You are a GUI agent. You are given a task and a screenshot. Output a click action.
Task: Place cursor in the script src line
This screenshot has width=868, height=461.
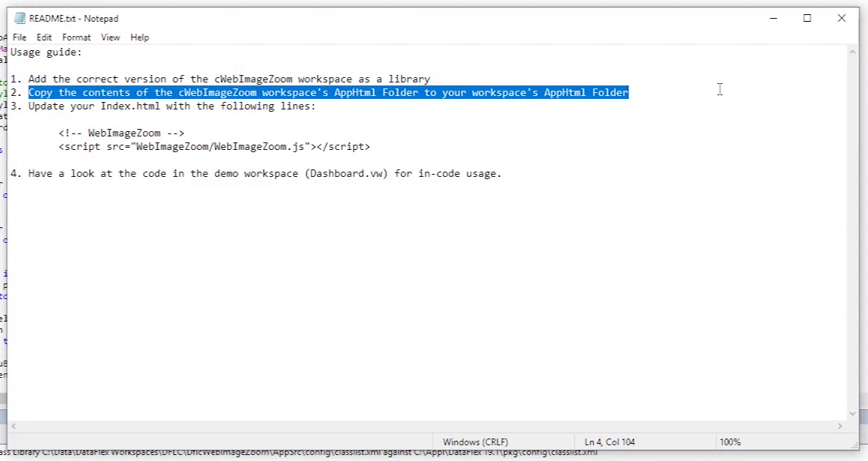(x=214, y=147)
